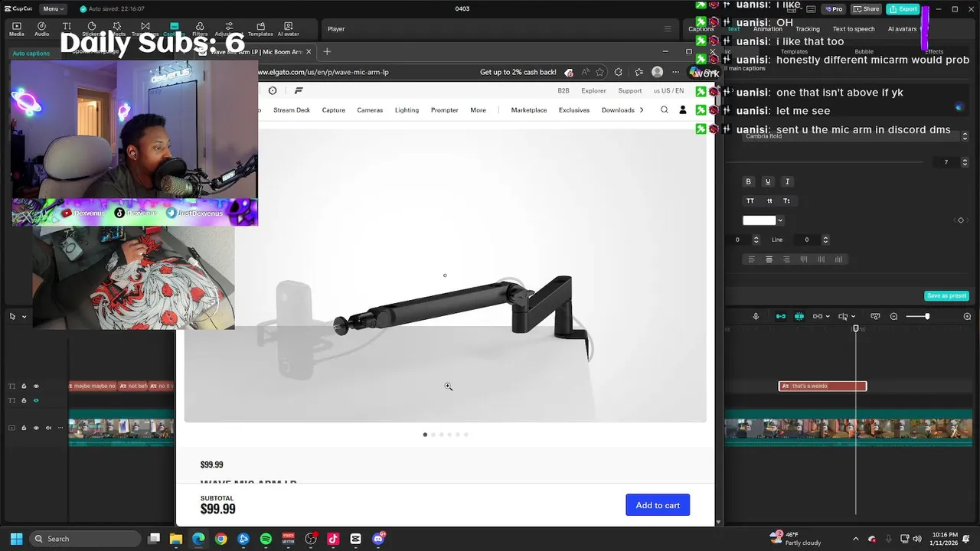Image resolution: width=980 pixels, height=551 pixels.
Task: Toggle visibility of the video track
Action: (x=36, y=428)
